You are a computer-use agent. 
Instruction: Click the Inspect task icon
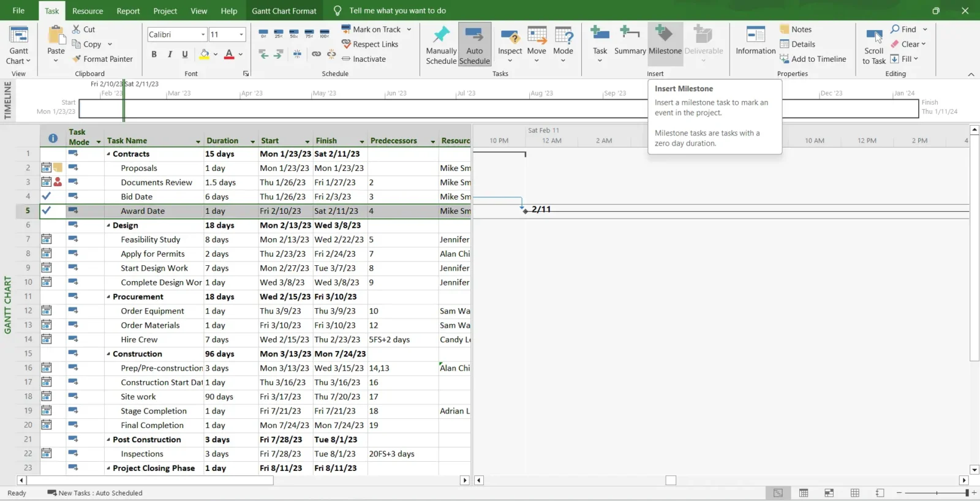(510, 37)
